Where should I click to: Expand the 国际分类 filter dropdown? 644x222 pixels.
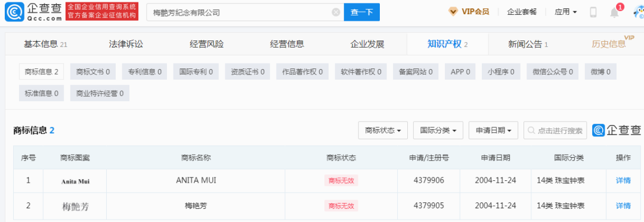tap(438, 130)
